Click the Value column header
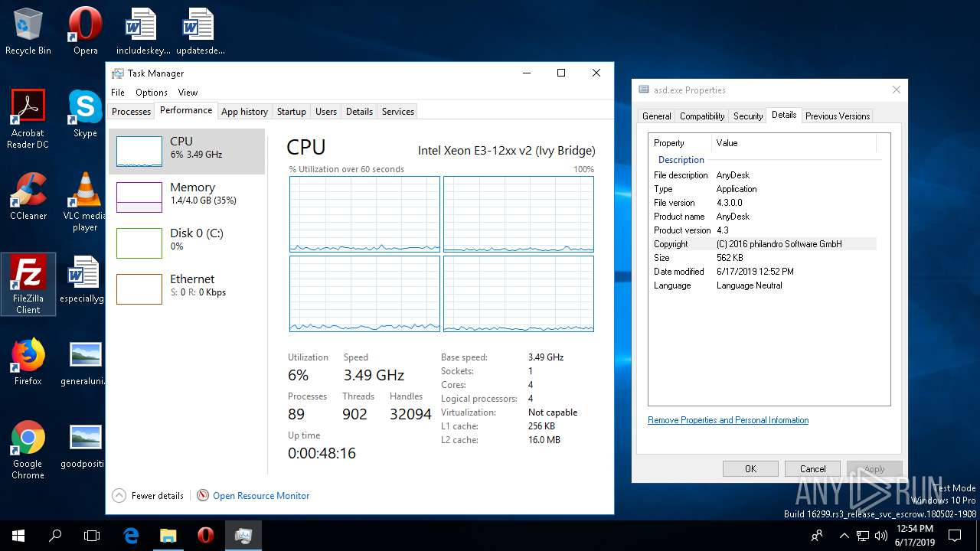 click(793, 143)
